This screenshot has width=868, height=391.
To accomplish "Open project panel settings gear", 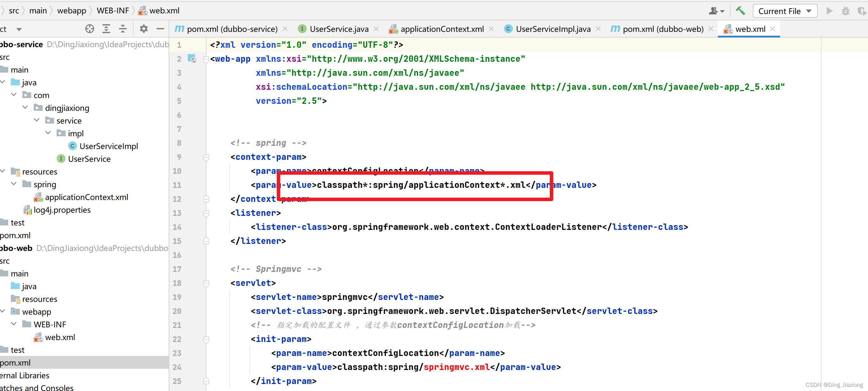I will click(x=144, y=29).
